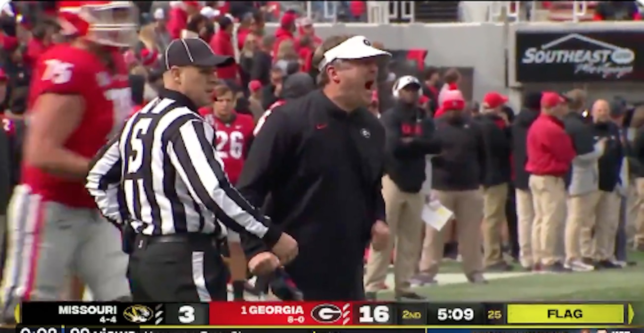Click the yellow FLAG indicator
Viewport: 644px width, 333px height.
click(x=565, y=314)
